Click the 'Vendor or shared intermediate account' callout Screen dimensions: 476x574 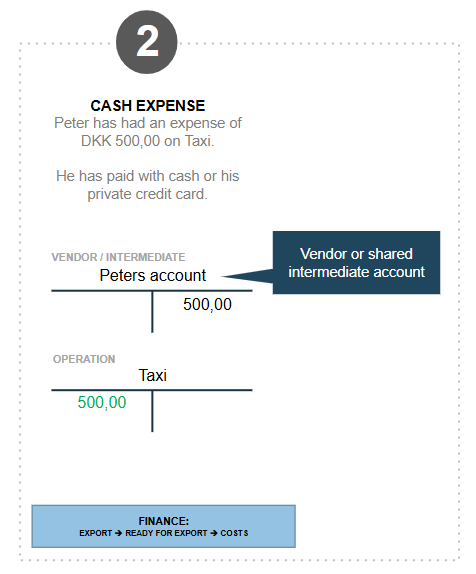click(x=356, y=262)
